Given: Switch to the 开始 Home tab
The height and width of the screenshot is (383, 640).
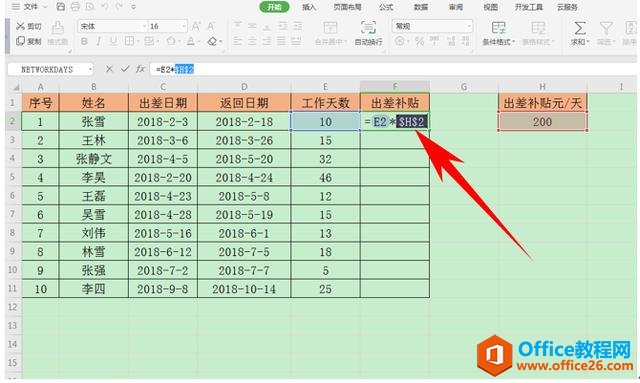Looking at the screenshot, I should pyautogui.click(x=274, y=7).
